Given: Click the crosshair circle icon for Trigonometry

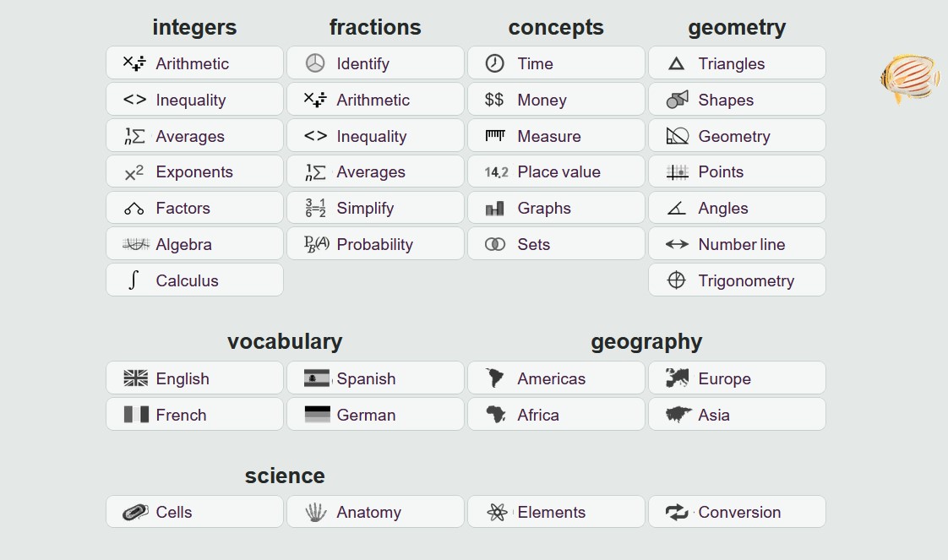Looking at the screenshot, I should pyautogui.click(x=676, y=280).
